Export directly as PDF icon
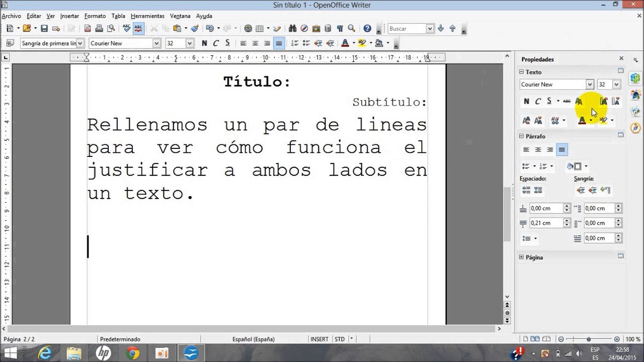Image resolution: width=644 pixels, height=362 pixels. [88, 29]
